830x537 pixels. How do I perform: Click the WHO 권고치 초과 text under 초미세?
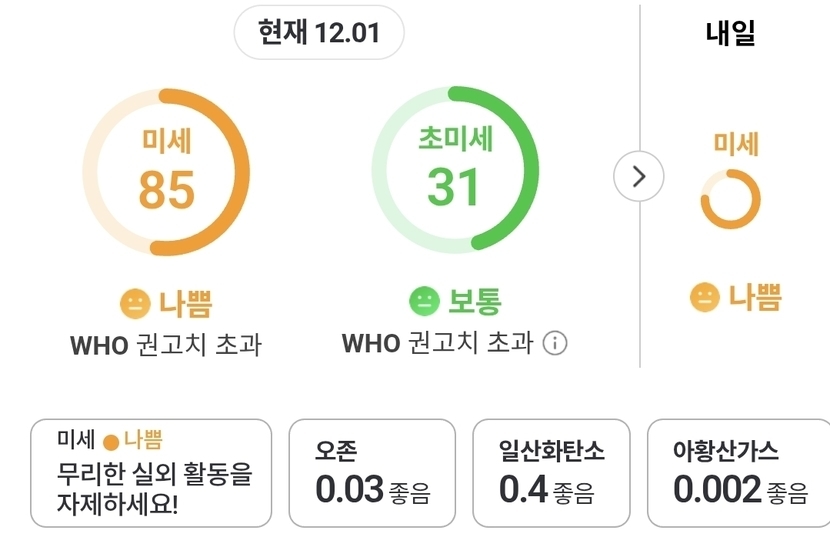438,343
